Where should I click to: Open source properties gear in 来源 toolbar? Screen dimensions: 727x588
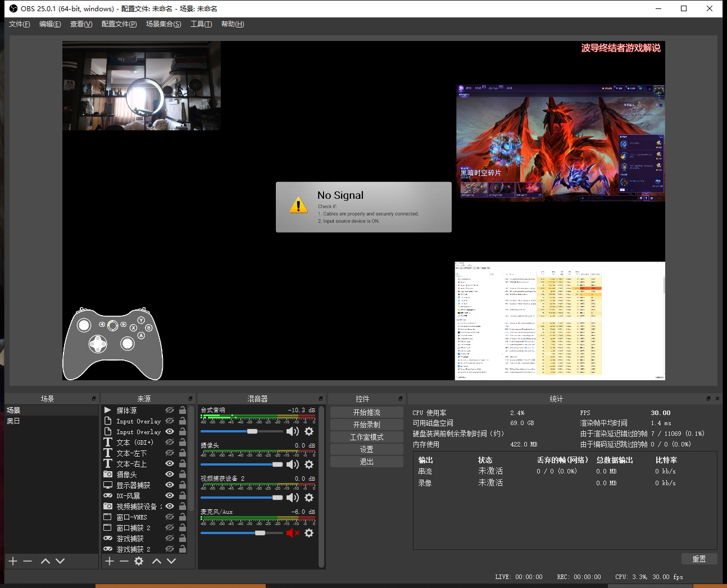pyautogui.click(x=139, y=561)
